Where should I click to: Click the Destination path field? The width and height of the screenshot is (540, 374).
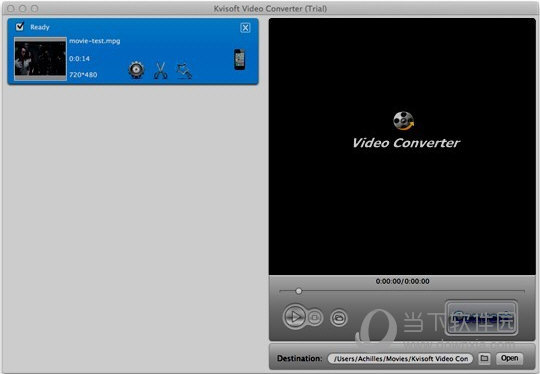coord(400,359)
